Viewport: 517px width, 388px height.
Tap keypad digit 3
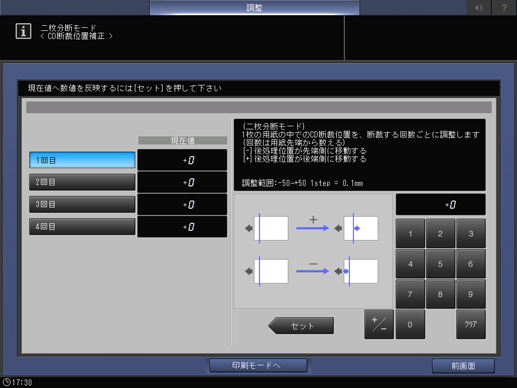tap(471, 233)
